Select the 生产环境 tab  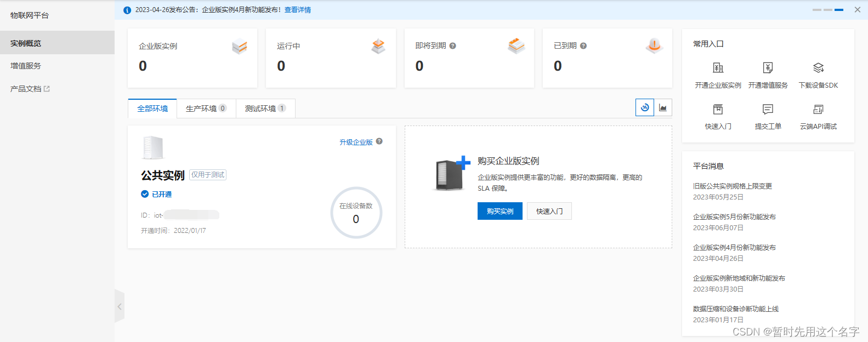coord(206,109)
